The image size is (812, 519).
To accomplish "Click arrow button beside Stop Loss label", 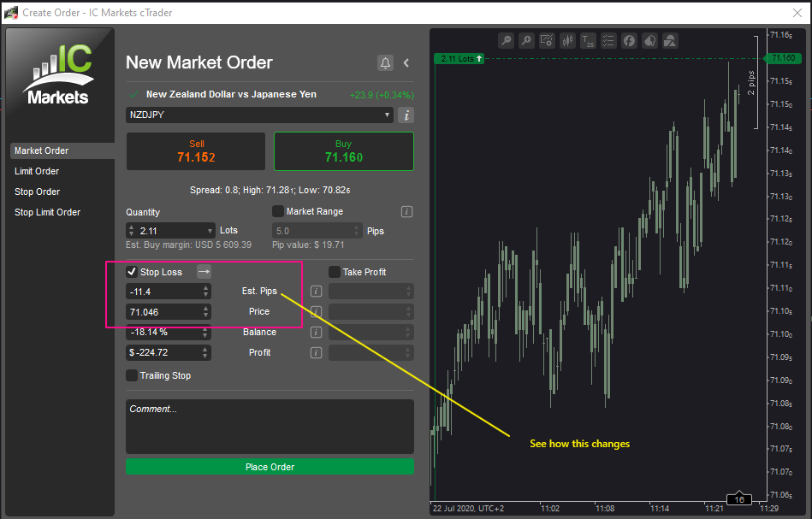I will click(204, 272).
